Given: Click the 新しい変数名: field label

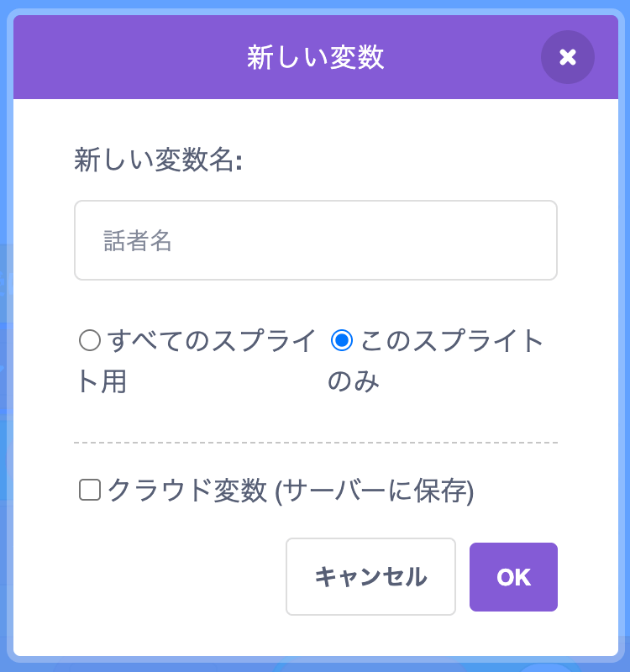Looking at the screenshot, I should tap(158, 160).
